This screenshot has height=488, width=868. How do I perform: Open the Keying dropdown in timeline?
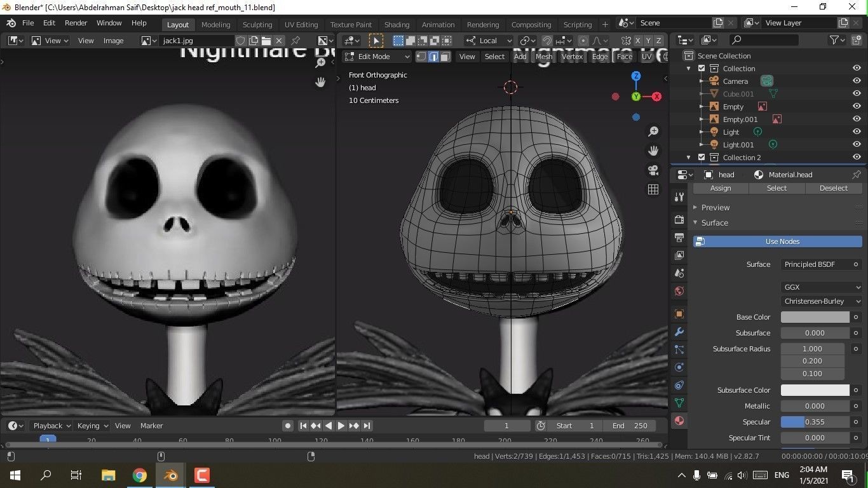point(92,426)
